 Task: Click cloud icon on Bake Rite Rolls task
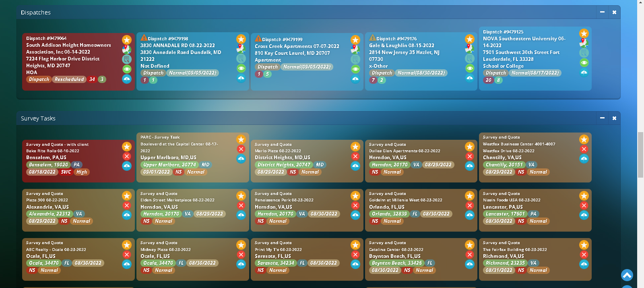(x=127, y=166)
